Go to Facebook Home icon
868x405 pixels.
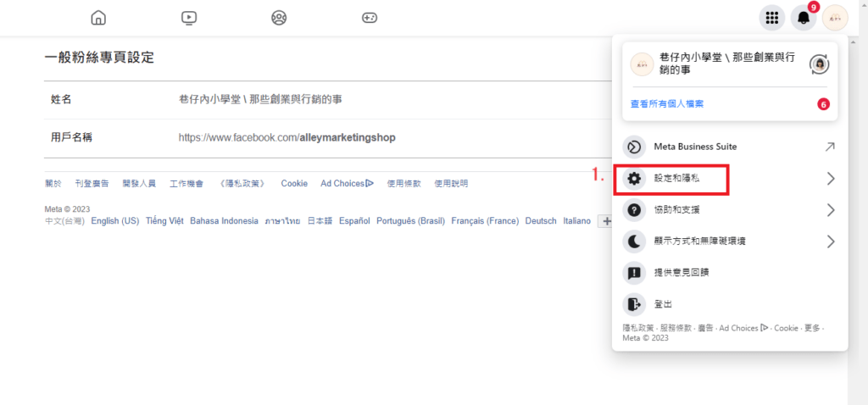pos(98,17)
